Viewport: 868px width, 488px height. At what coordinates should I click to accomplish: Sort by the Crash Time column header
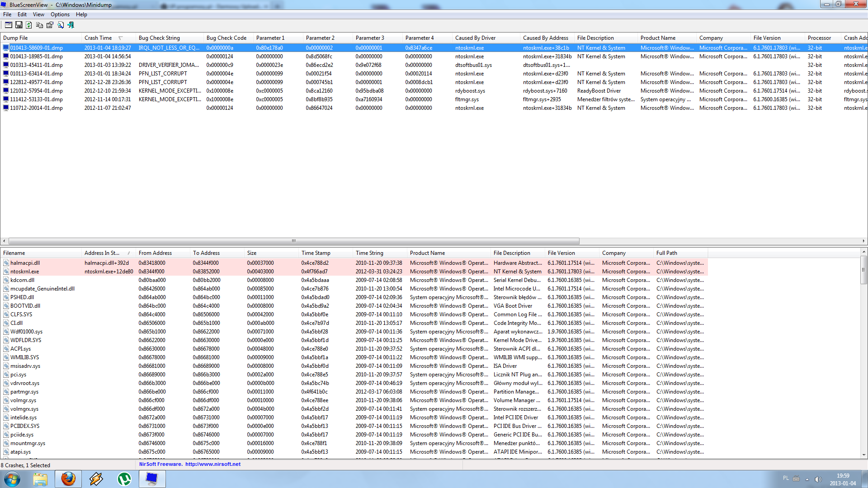pyautogui.click(x=108, y=38)
